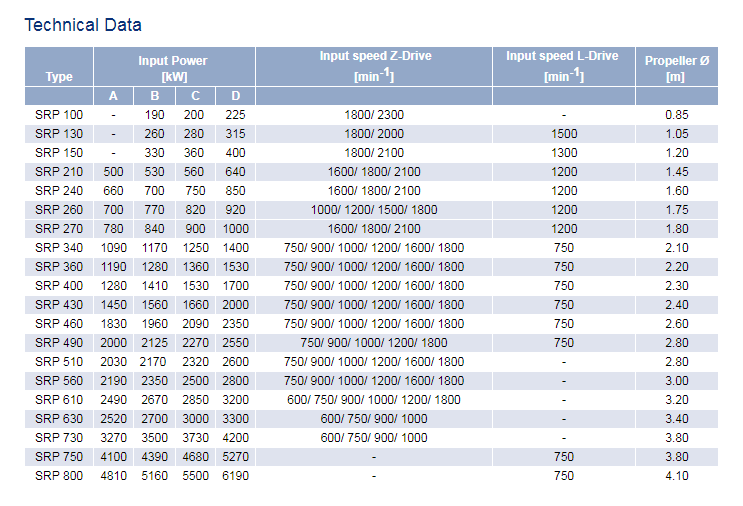Select the 5270 value in SRP 750 row

(x=235, y=457)
